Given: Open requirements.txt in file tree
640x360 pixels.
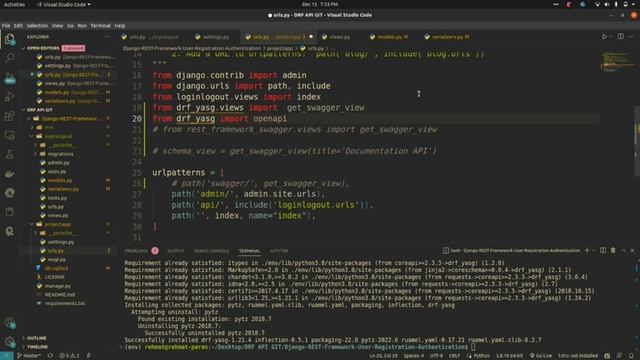Looking at the screenshot, I should tap(64, 303).
